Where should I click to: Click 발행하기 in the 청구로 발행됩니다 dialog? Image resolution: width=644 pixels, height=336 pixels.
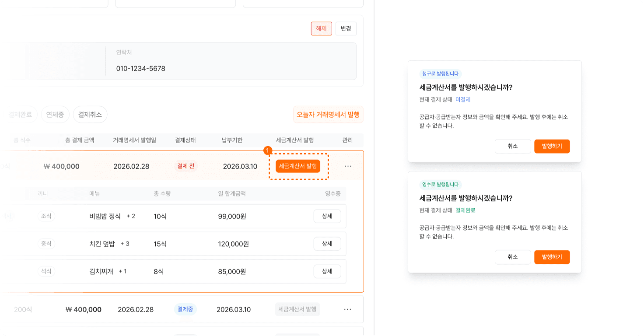tap(552, 146)
